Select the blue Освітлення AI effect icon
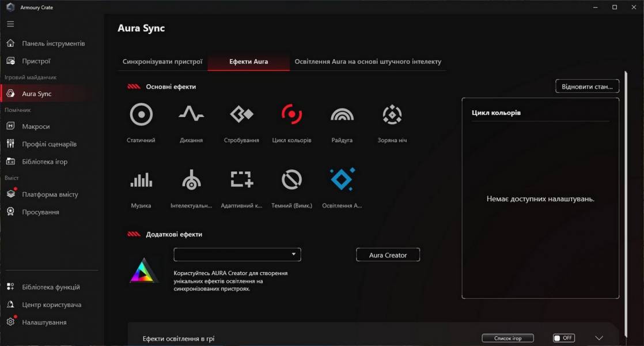 343,179
